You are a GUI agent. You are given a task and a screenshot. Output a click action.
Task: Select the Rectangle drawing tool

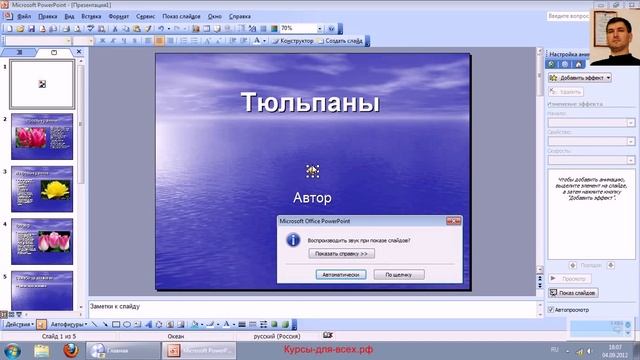[116, 324]
